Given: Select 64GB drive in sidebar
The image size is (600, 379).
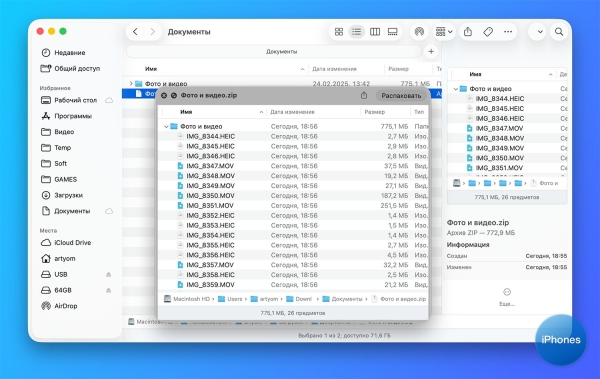Looking at the screenshot, I should tap(63, 290).
